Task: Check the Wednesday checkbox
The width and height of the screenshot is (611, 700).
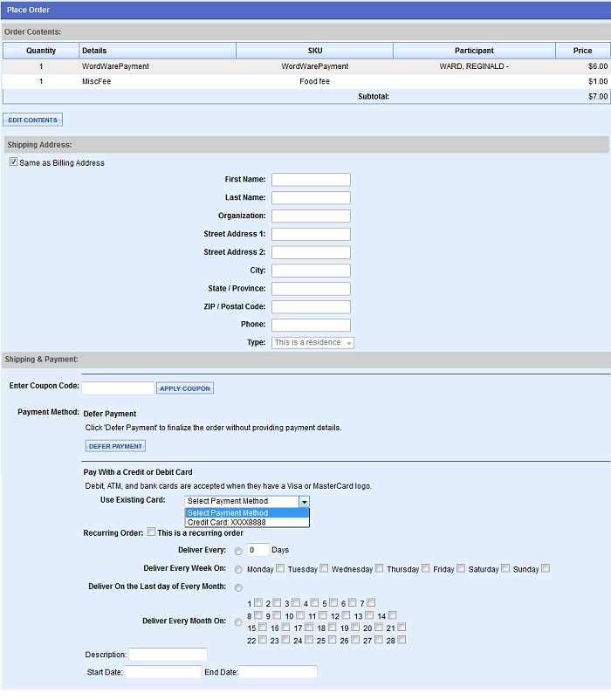Action: 380,568
